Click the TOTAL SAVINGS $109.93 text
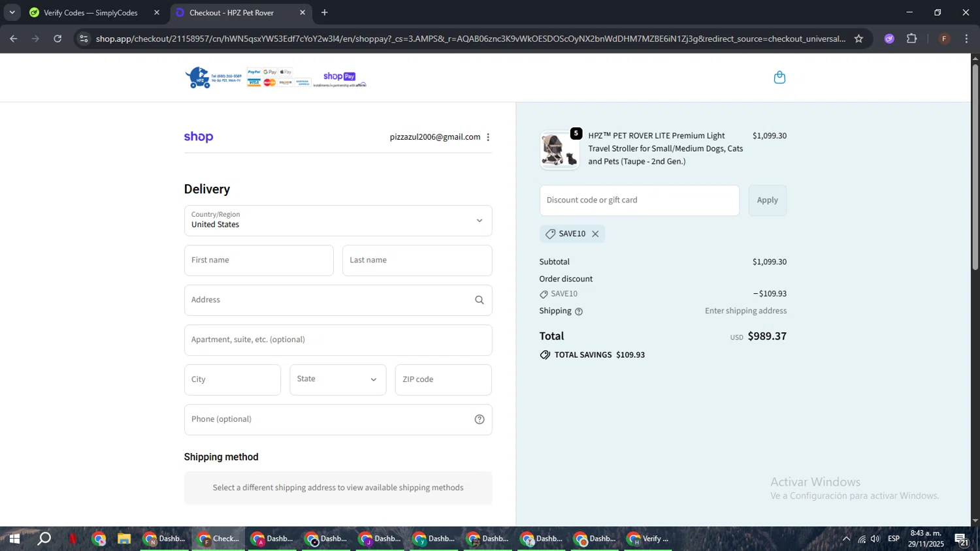 tap(599, 355)
